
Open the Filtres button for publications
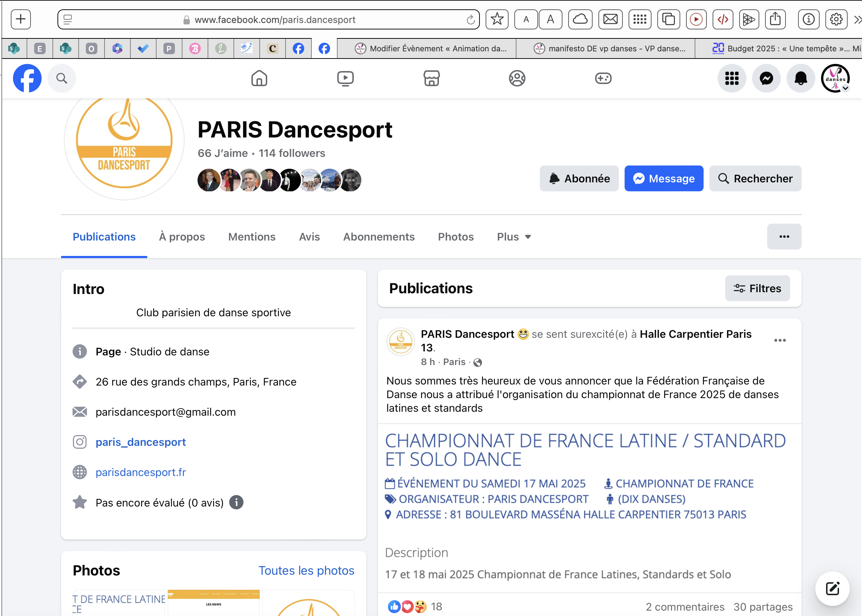pyautogui.click(x=757, y=288)
